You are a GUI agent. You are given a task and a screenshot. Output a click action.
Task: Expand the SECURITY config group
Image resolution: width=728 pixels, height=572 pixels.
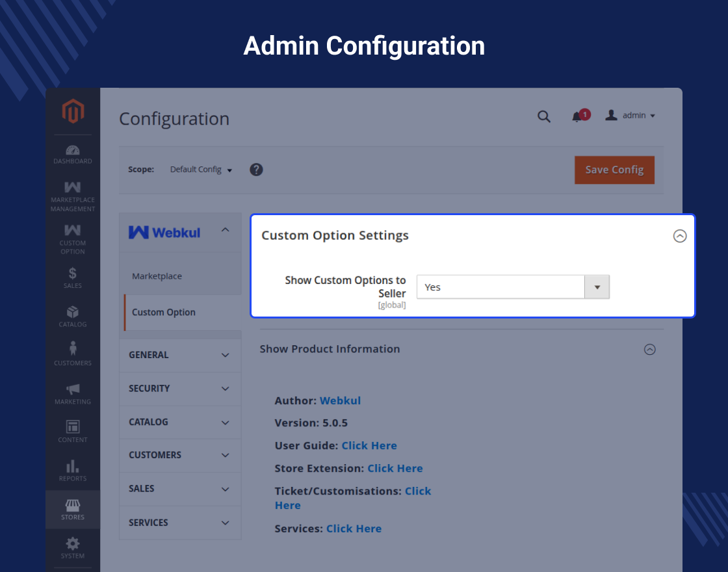180,389
